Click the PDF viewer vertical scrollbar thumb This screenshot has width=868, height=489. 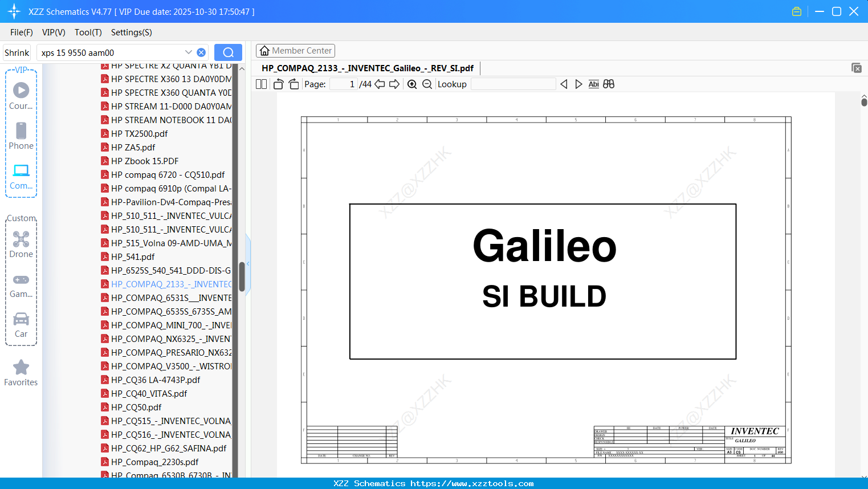[x=864, y=102]
